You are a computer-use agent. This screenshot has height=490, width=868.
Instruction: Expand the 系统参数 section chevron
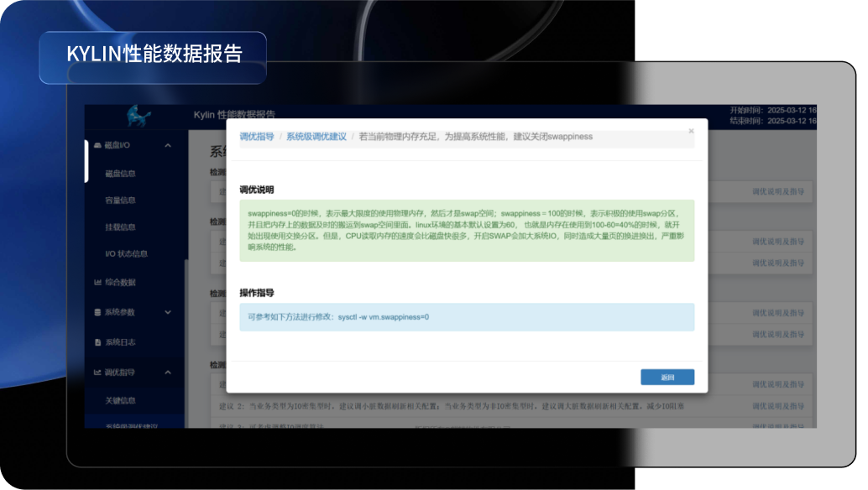(168, 312)
